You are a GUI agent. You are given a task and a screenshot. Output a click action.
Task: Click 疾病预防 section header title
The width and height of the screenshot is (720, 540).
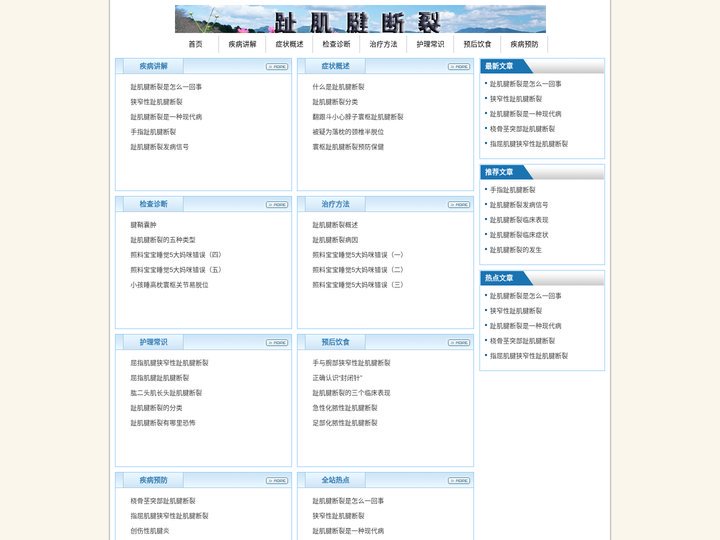(x=153, y=480)
